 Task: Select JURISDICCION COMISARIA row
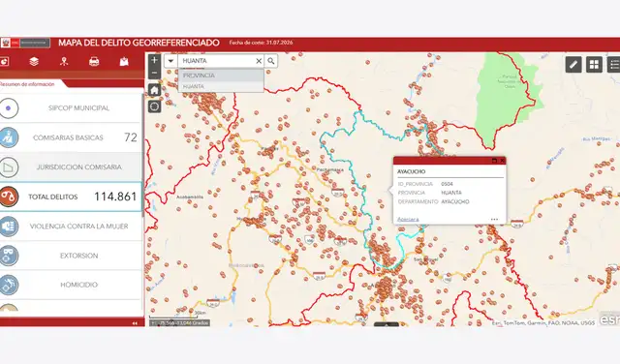tap(71, 167)
